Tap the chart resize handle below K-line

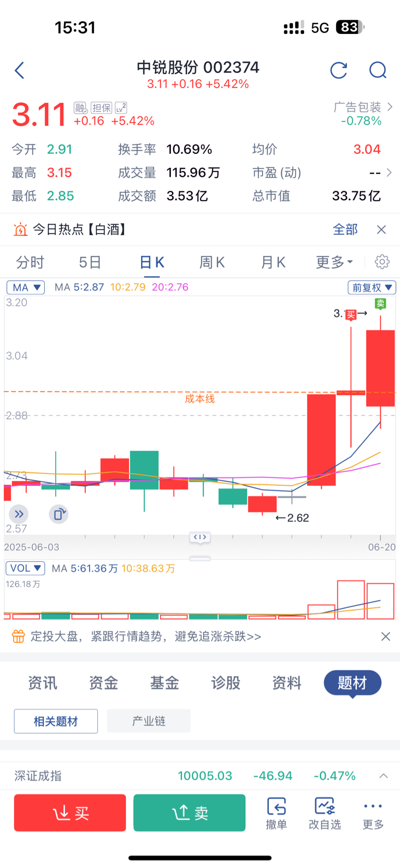(200, 558)
